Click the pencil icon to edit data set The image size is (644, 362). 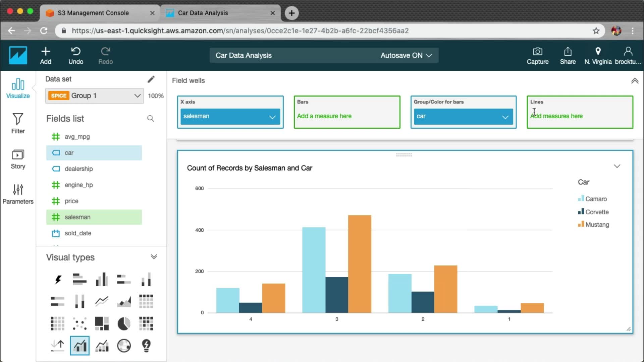pos(151,79)
